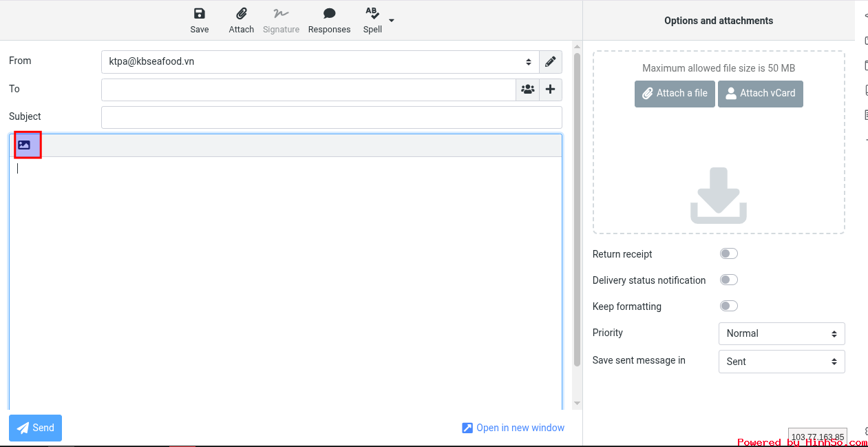Click the pencil icon to edit identities
Screen dimensions: 868x447
click(x=551, y=62)
